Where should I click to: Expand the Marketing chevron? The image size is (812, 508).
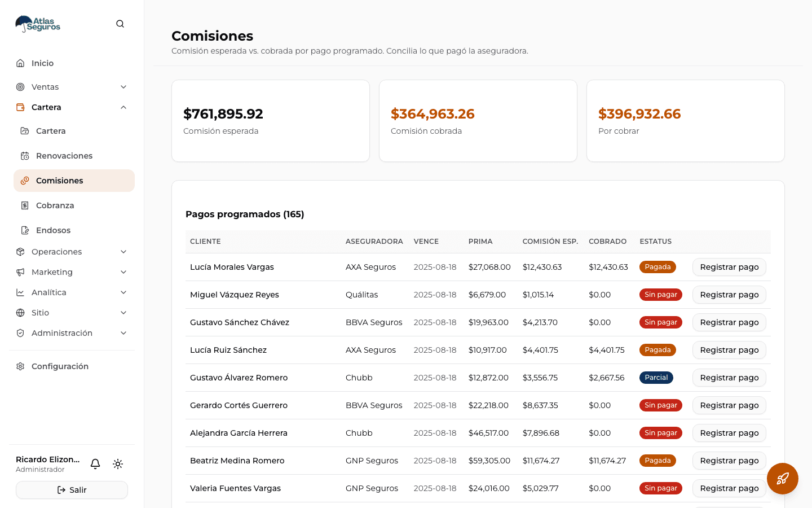coord(123,272)
